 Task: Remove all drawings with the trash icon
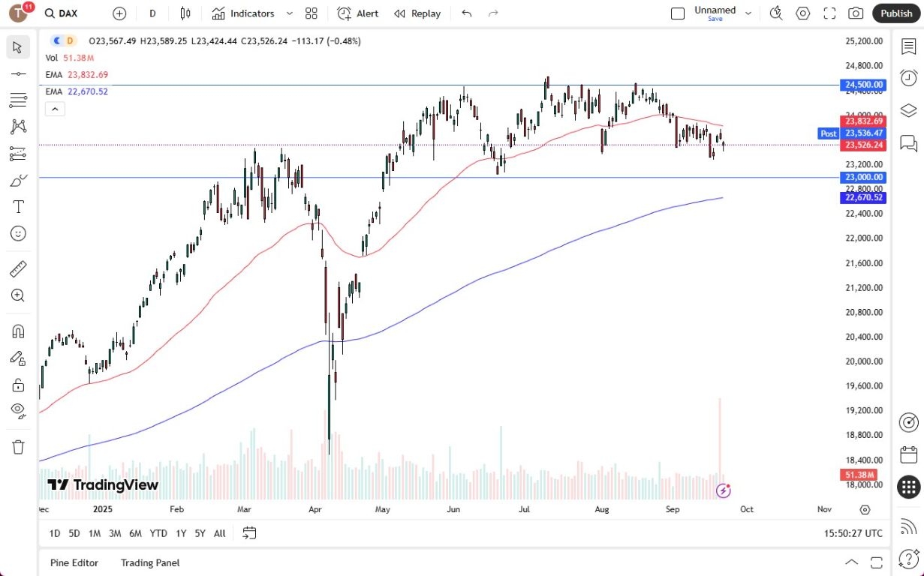pyautogui.click(x=18, y=446)
